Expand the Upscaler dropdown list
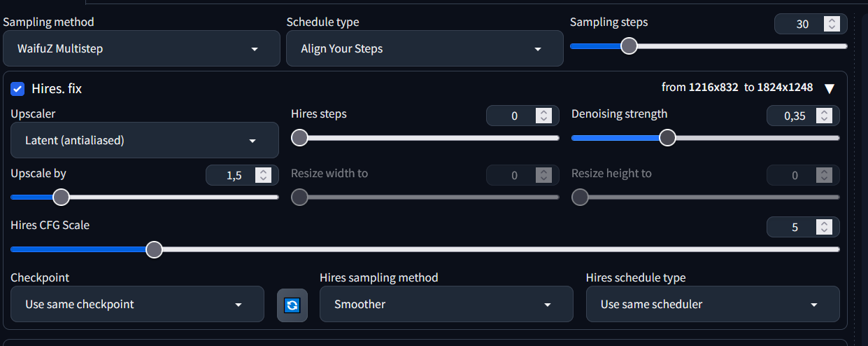 [x=145, y=140]
